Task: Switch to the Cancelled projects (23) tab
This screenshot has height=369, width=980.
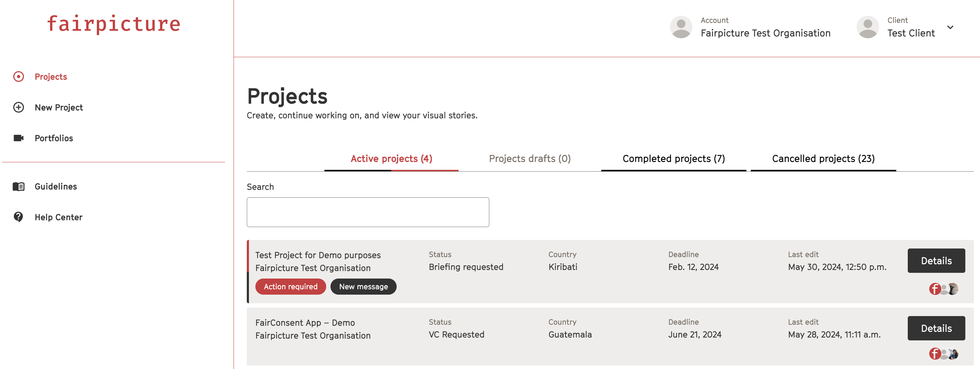Action: point(823,159)
